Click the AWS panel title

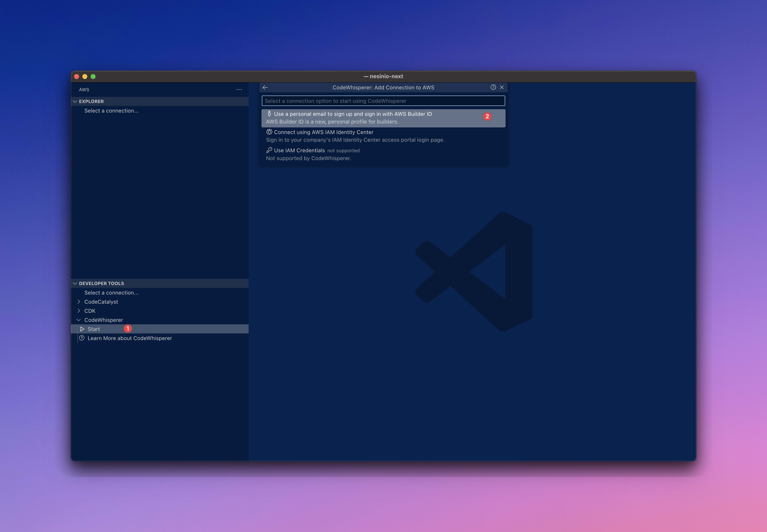pyautogui.click(x=84, y=90)
